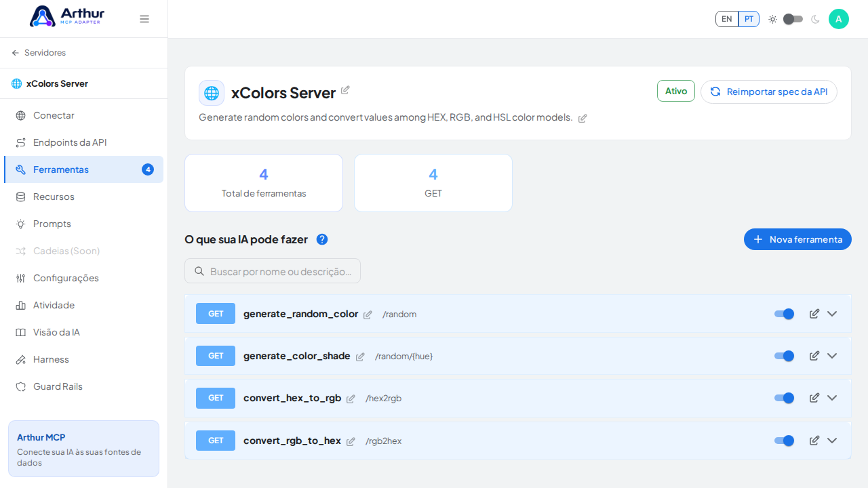This screenshot has height=488, width=868.
Task: Click the GET badge on generate_color_shade
Action: click(x=216, y=356)
